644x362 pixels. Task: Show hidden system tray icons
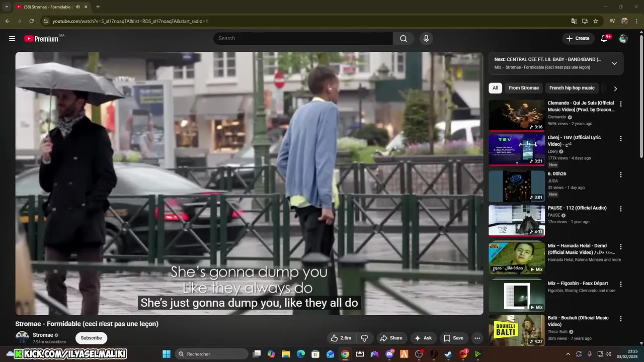[x=568, y=354]
